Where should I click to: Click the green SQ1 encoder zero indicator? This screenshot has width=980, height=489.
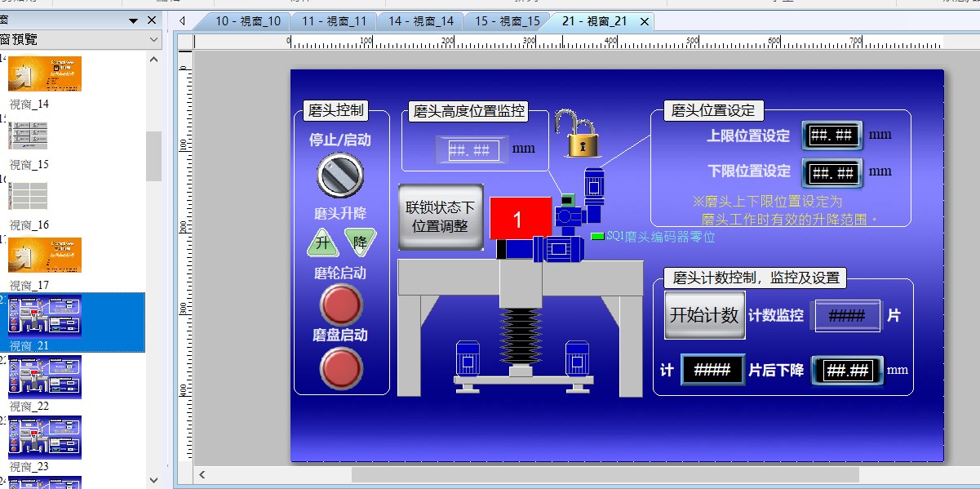click(x=597, y=237)
